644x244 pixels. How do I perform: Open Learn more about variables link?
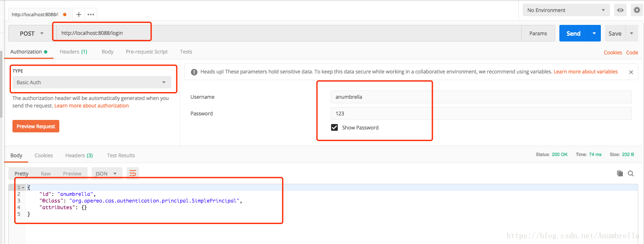coord(585,72)
